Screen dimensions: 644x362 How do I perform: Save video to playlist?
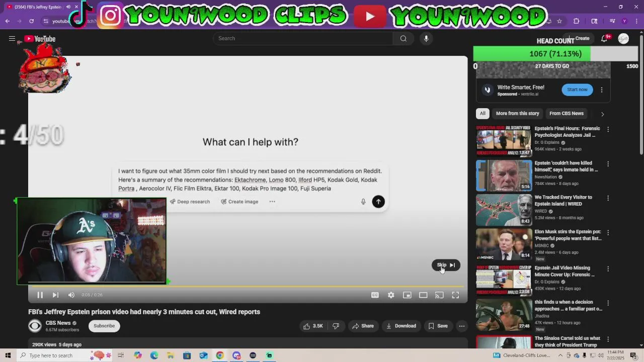point(438,326)
